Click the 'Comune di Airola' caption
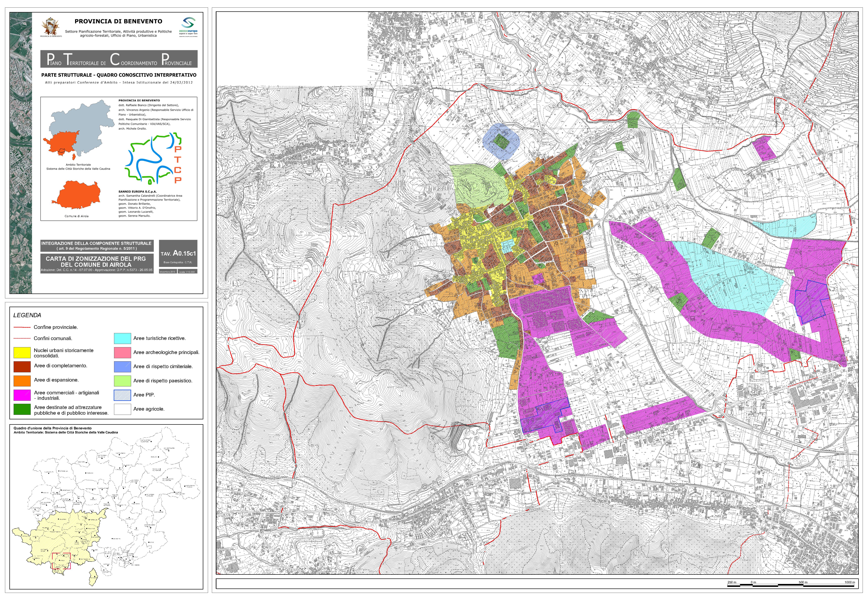868x600 pixels. [77, 216]
